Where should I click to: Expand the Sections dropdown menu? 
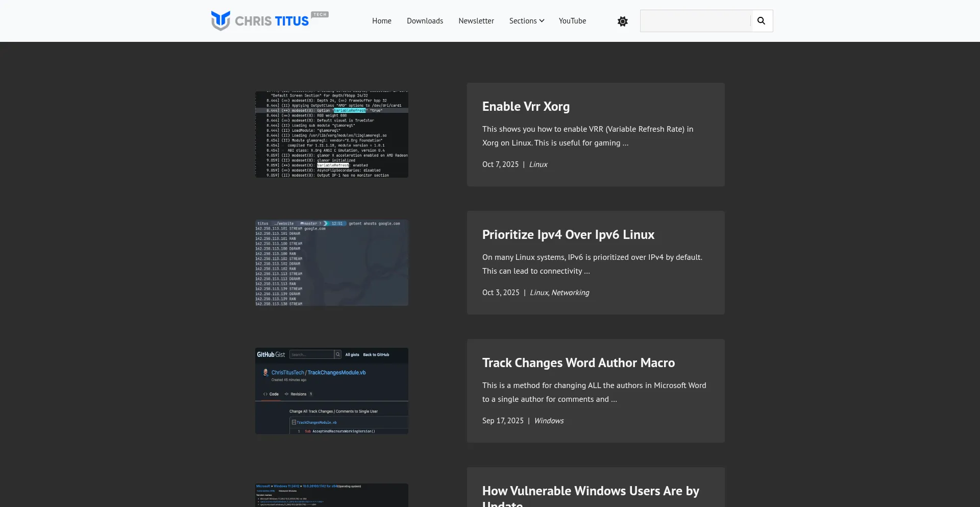coord(526,21)
